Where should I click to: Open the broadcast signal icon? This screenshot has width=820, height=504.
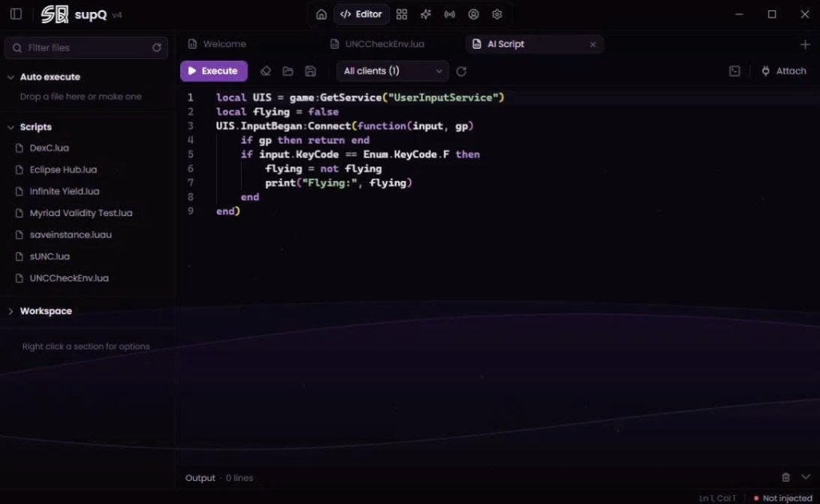point(450,14)
